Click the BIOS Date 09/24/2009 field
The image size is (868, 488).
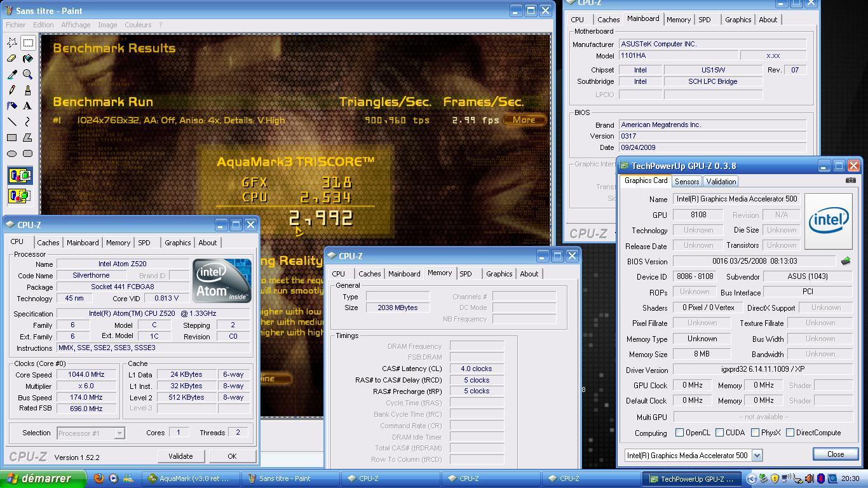[x=712, y=147]
